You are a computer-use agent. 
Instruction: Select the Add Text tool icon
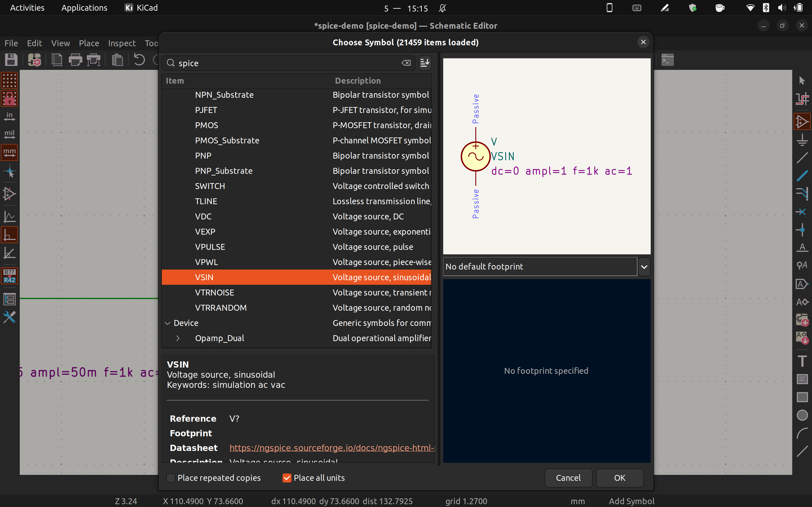tap(802, 361)
